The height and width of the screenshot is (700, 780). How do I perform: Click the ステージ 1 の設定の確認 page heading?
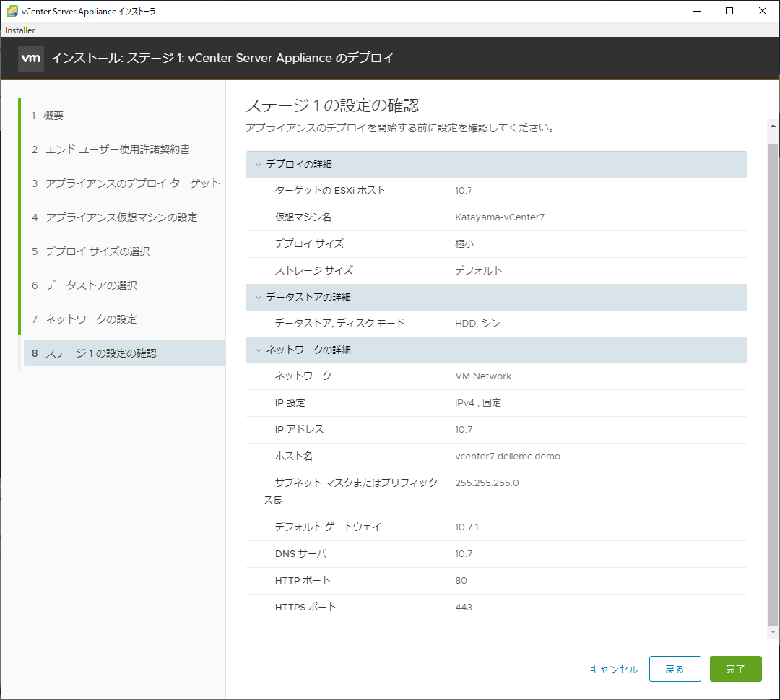pyautogui.click(x=332, y=105)
